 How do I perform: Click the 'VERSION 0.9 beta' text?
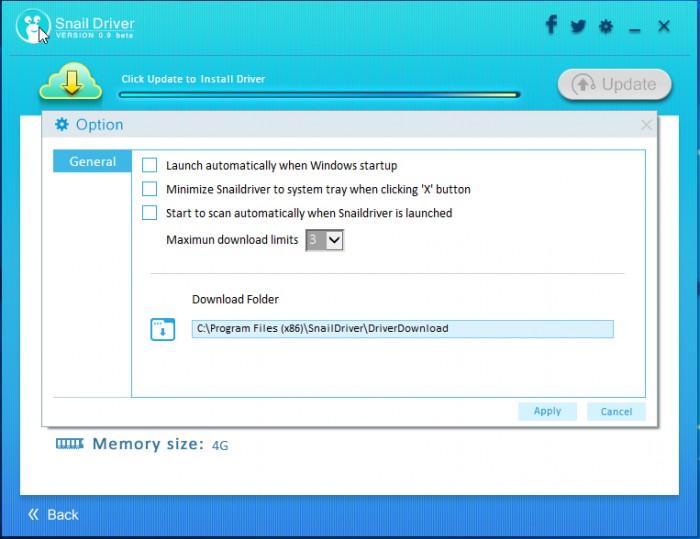coord(94,35)
